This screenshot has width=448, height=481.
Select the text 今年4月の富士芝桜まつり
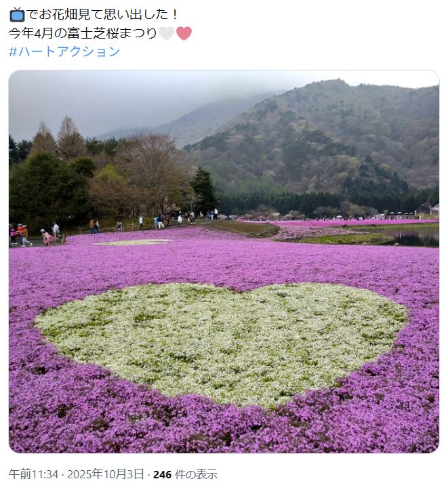click(x=83, y=33)
